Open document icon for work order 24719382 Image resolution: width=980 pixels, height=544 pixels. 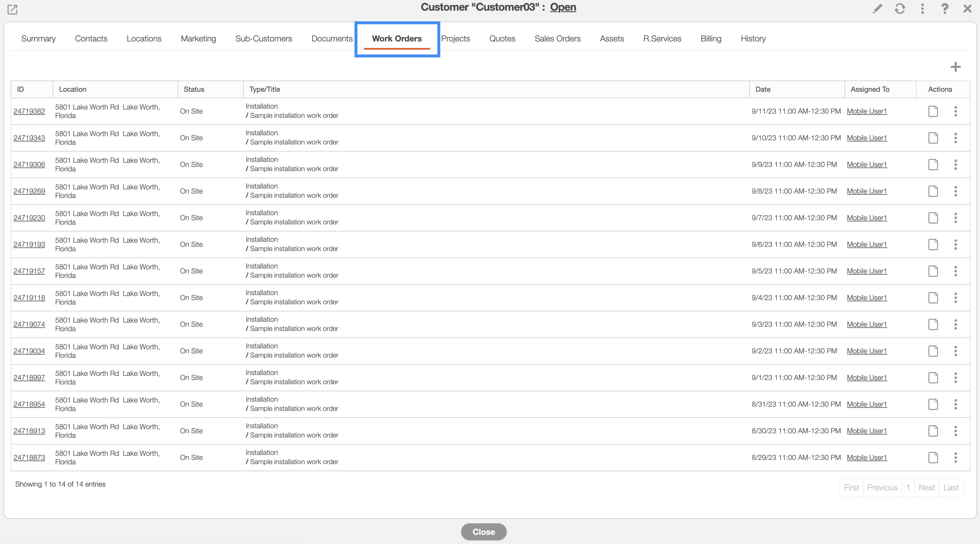[x=933, y=111]
